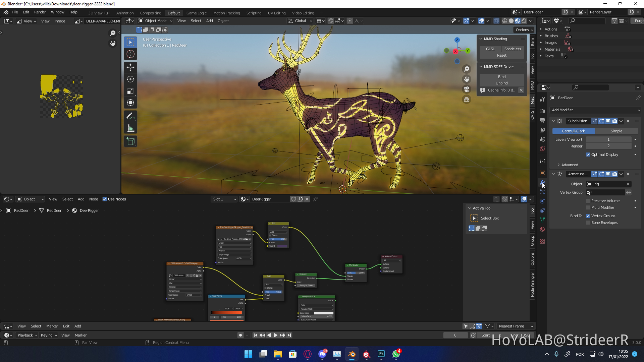Viewport: 644px width, 362px height.
Task: Open the Material properties tab icon
Action: pyautogui.click(x=542, y=229)
